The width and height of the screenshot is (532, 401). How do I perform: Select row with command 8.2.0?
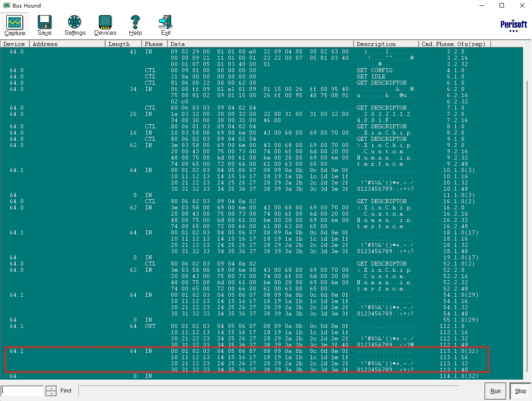[x=261, y=133]
